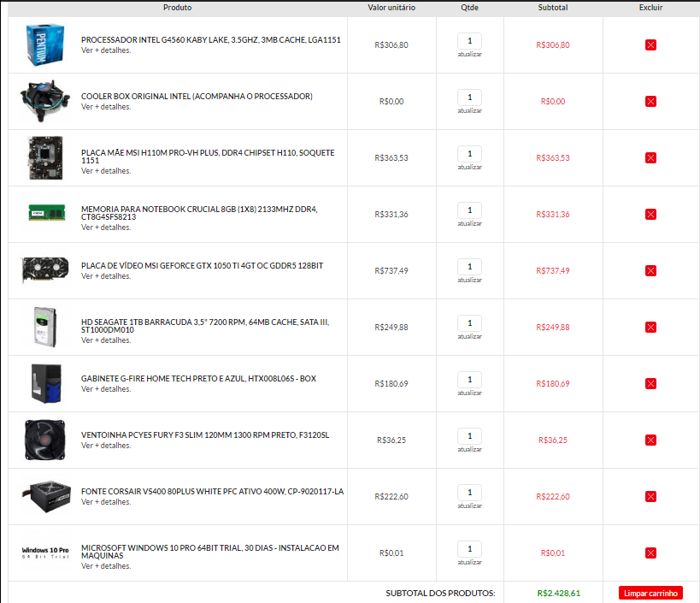
Task: Delete the Seagate 1TB Barracuda HD item
Action: point(650,327)
